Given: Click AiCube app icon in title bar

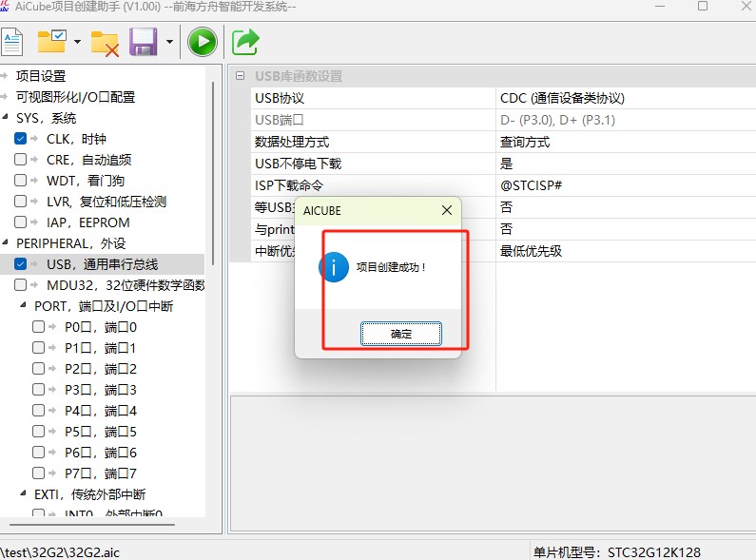Looking at the screenshot, I should 5,6.
